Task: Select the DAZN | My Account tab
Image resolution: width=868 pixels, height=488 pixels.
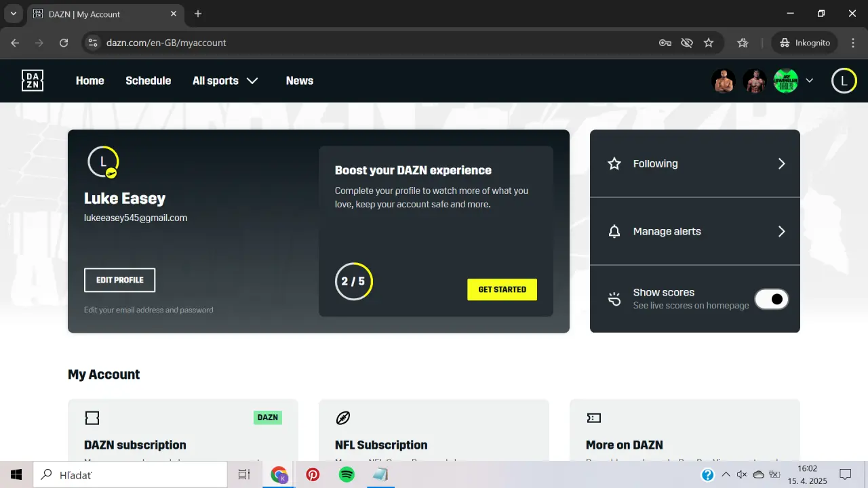Action: pyautogui.click(x=105, y=14)
